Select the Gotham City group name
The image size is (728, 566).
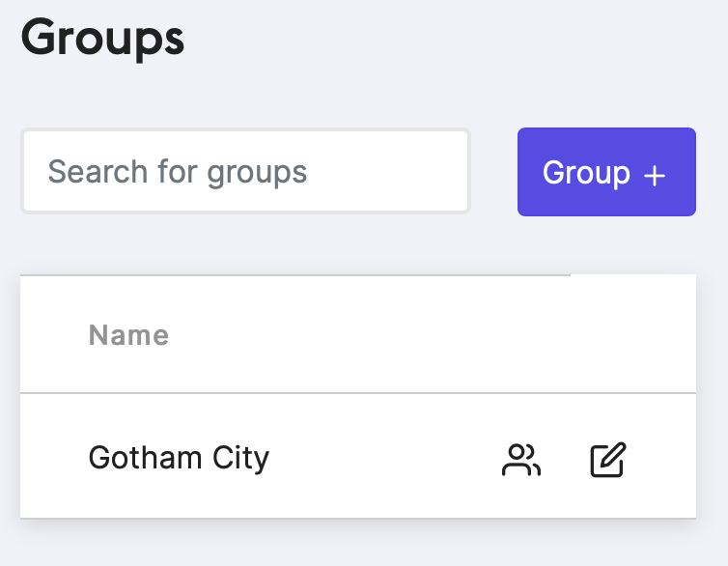coord(179,458)
